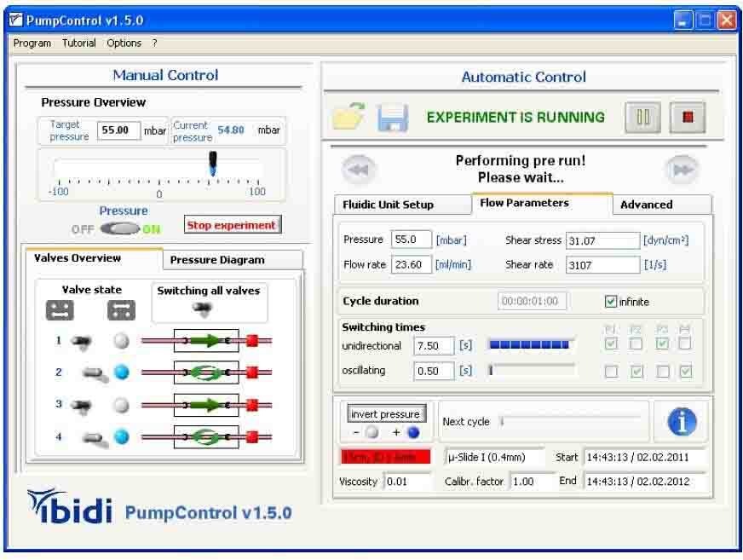Open experiment file with folder icon
Viewport: 743px width, 560px height.
tap(348, 118)
